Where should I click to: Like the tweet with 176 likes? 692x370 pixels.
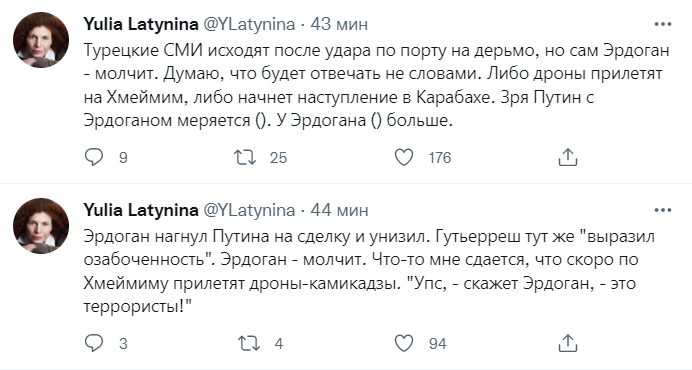[404, 157]
